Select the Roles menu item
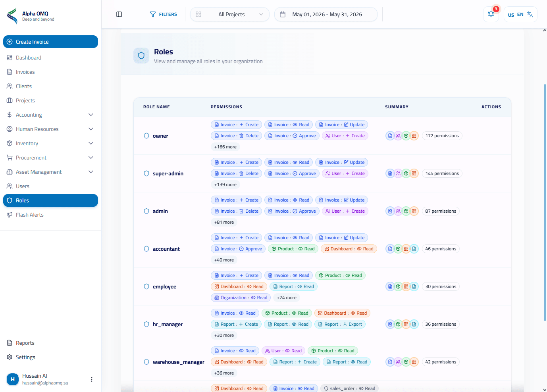547x392 pixels. (x=50, y=200)
